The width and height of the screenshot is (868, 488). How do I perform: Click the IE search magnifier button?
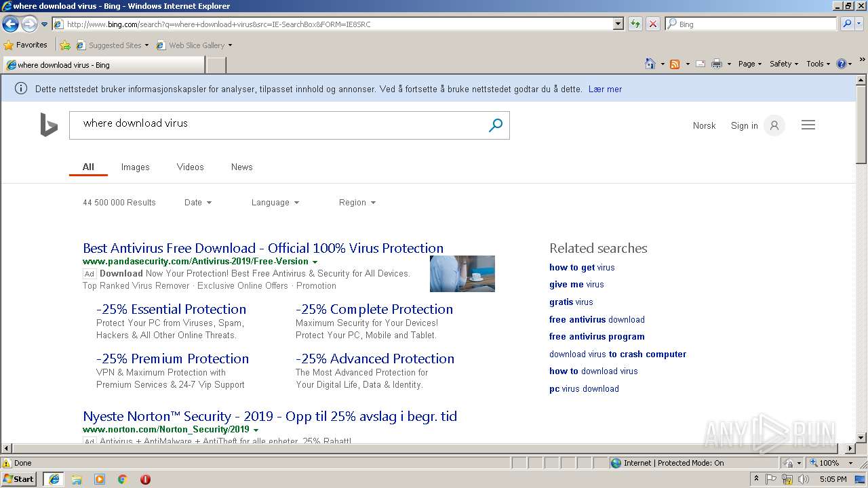(x=846, y=24)
